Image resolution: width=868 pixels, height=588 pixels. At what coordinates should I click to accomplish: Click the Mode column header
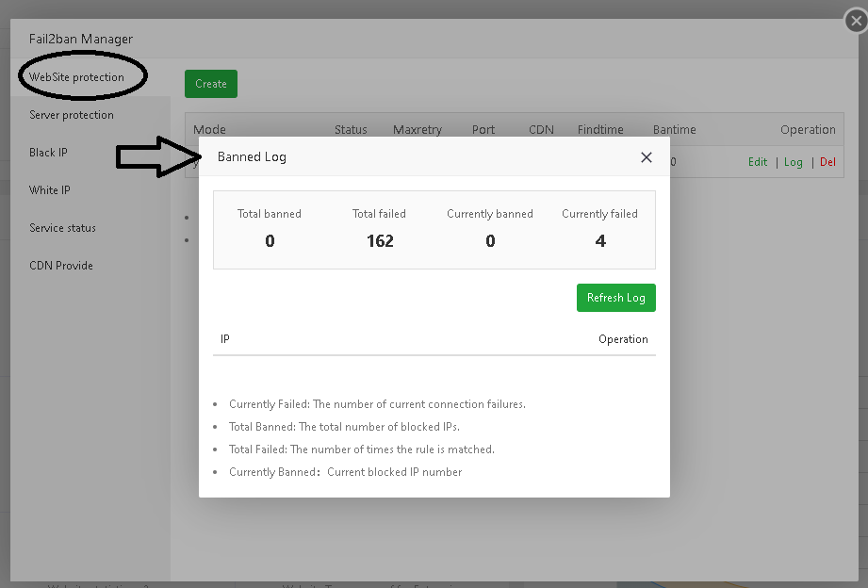(209, 129)
